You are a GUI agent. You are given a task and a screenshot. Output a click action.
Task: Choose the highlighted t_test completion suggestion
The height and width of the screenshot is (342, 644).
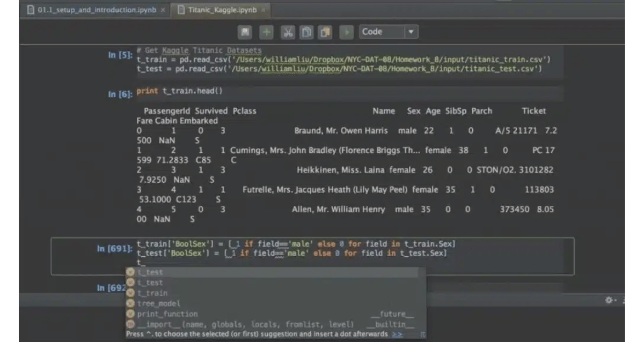point(150,272)
